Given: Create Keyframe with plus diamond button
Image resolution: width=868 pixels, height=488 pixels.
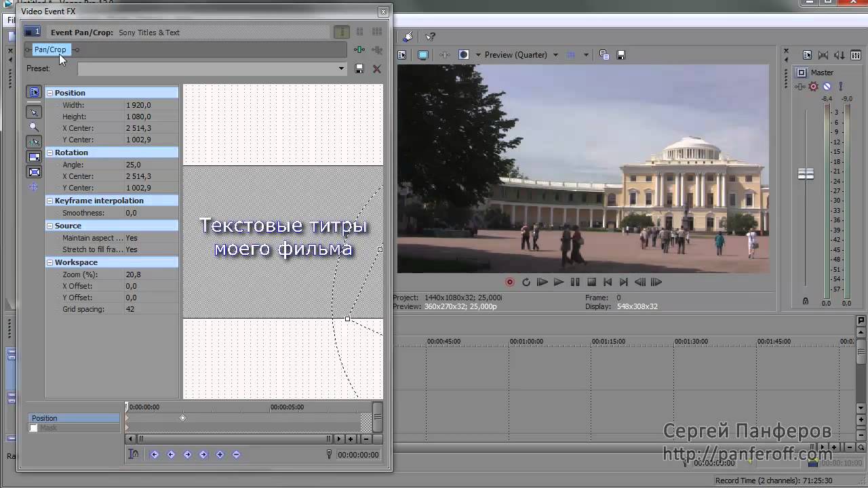Looking at the screenshot, I should coord(220,454).
